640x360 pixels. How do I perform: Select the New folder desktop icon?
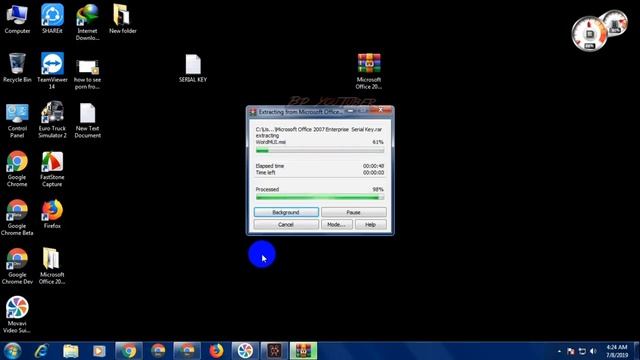122,18
